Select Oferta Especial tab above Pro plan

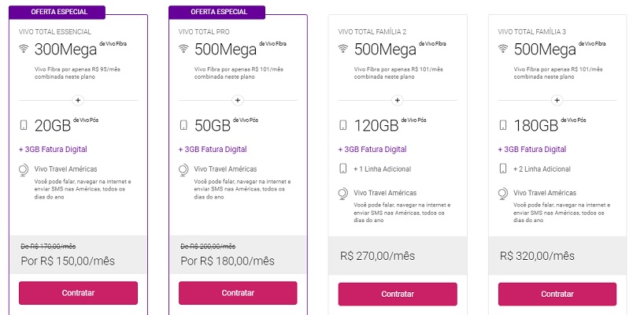[x=217, y=13]
